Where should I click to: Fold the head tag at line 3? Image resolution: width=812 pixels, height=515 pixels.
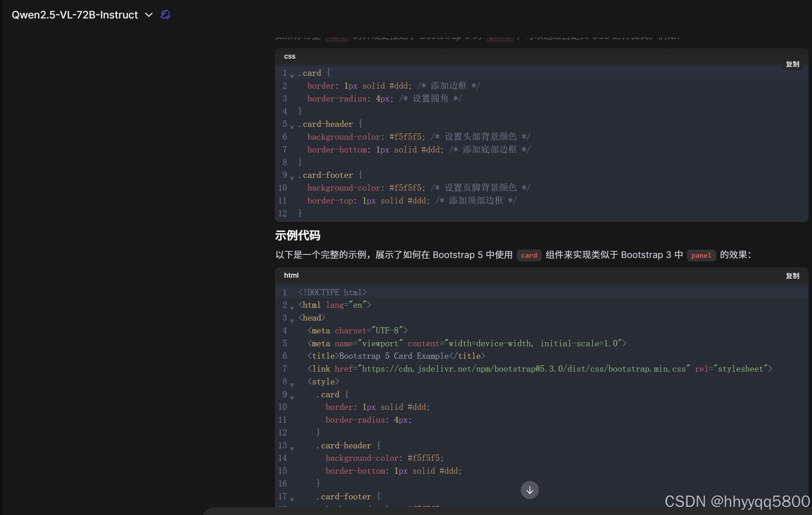tap(292, 320)
